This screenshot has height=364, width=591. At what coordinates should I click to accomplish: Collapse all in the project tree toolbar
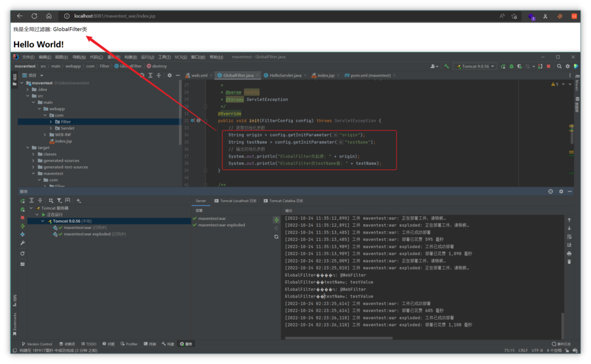159,76
